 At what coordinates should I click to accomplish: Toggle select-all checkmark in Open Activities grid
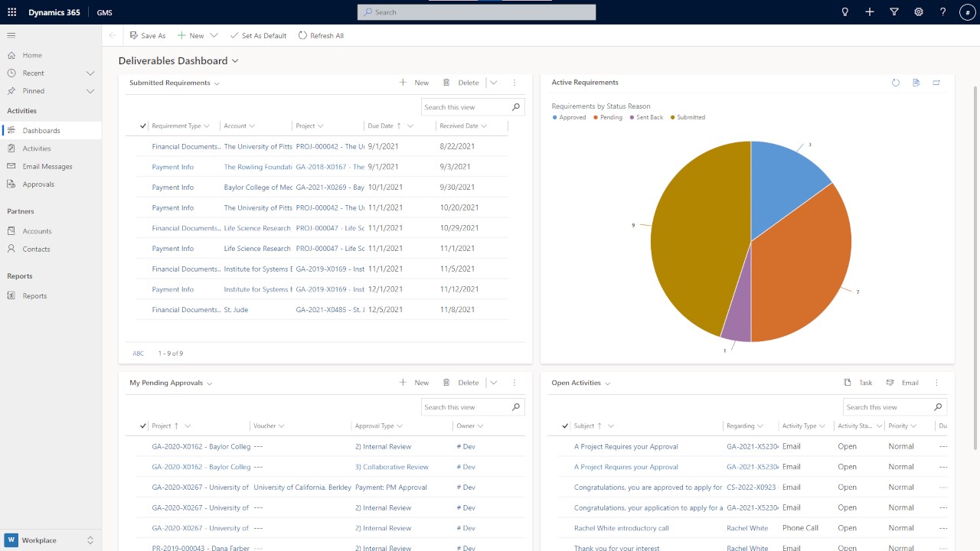[x=566, y=425]
